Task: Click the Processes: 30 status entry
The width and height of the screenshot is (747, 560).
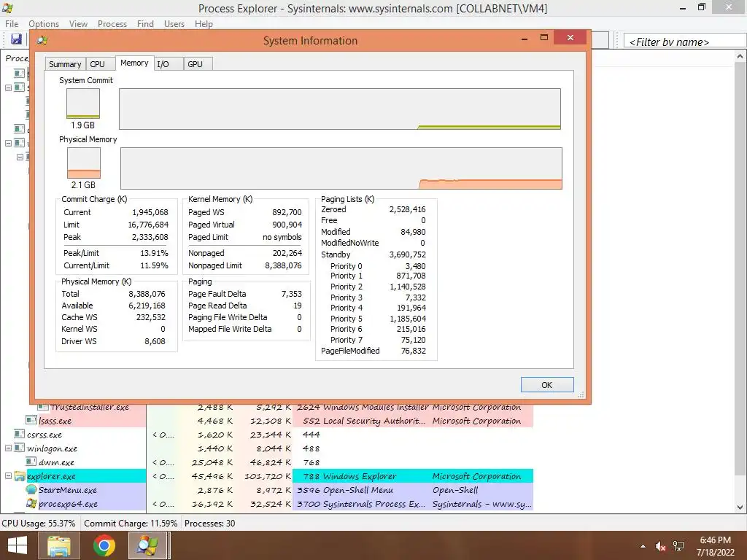Action: point(209,524)
